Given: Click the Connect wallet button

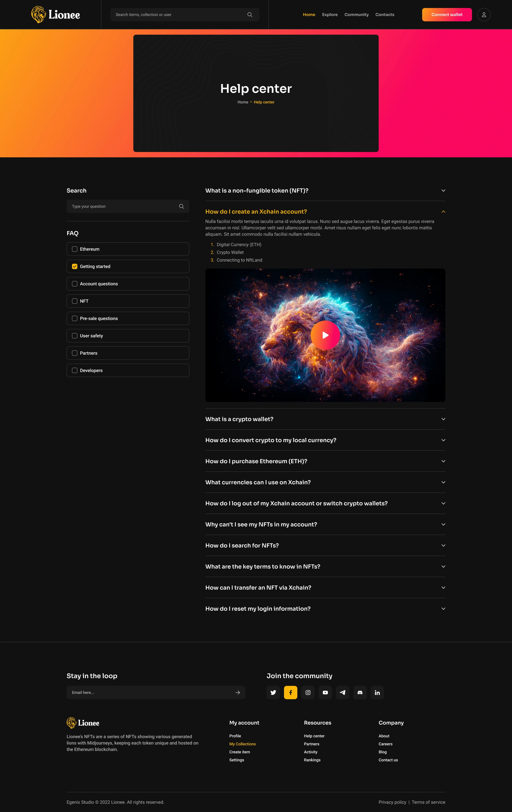Looking at the screenshot, I should 447,14.
